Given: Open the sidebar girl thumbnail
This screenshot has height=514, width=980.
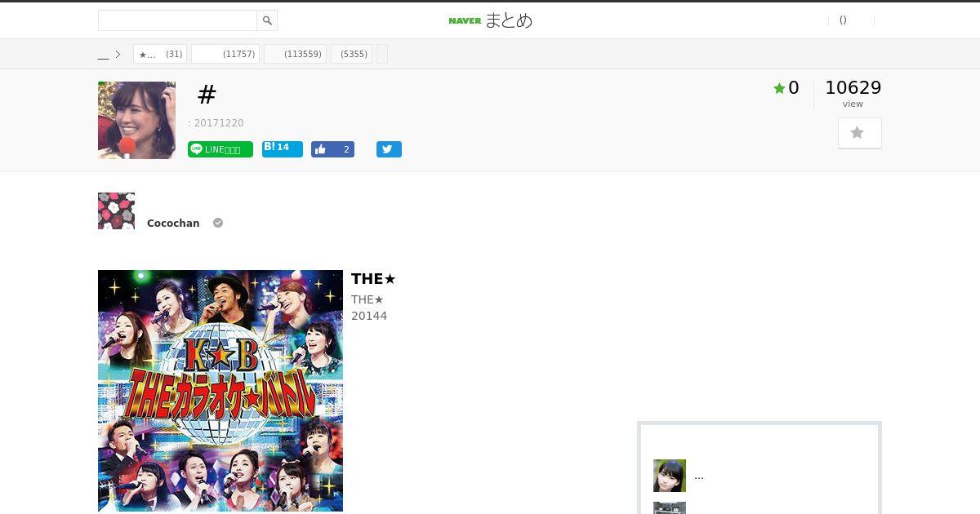Looking at the screenshot, I should (670, 476).
